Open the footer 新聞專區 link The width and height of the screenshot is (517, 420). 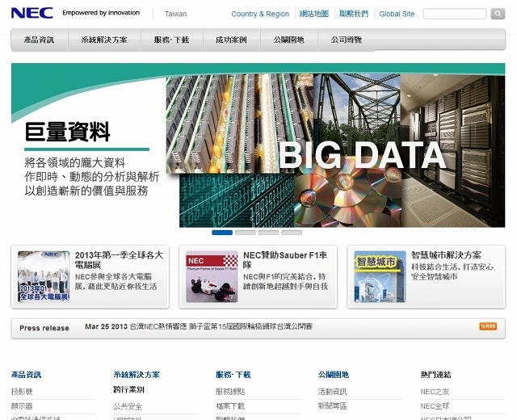(332, 406)
